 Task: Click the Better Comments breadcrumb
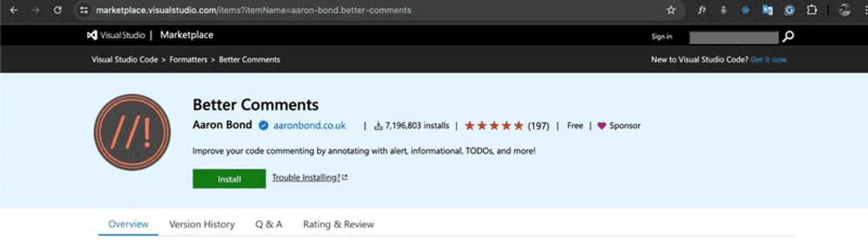[250, 59]
